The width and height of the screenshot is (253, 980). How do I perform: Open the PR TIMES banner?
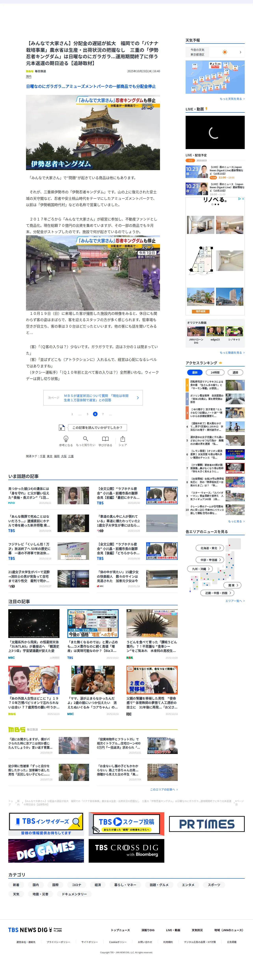(x=206, y=824)
